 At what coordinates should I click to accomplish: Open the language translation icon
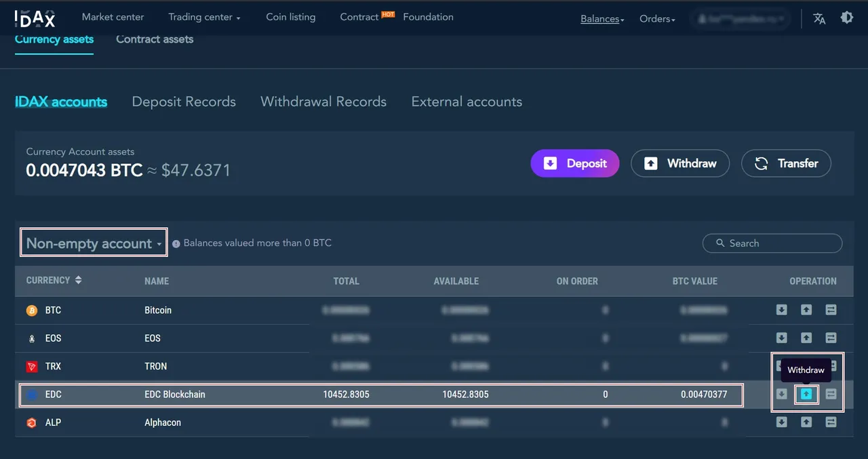[819, 18]
